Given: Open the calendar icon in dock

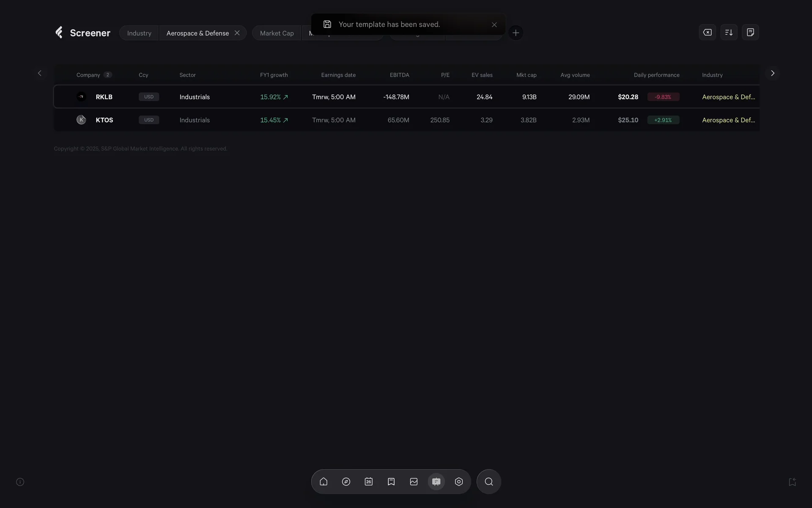Looking at the screenshot, I should click(x=369, y=482).
